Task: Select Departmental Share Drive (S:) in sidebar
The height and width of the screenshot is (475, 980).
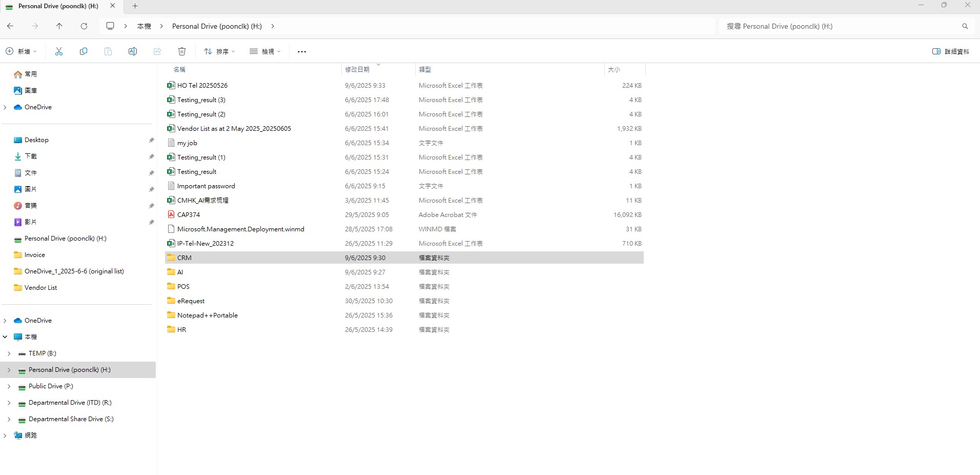Action: point(71,419)
